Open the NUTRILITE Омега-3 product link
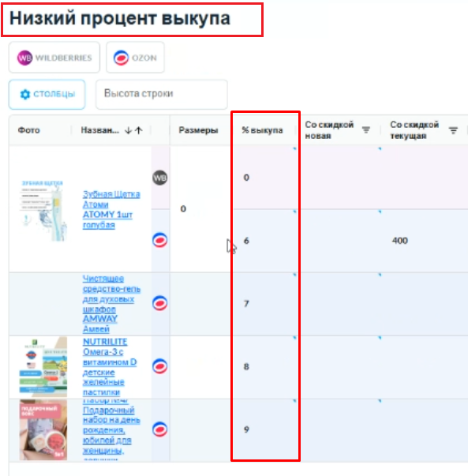Viewport: 468px width, 476px height. click(110, 367)
